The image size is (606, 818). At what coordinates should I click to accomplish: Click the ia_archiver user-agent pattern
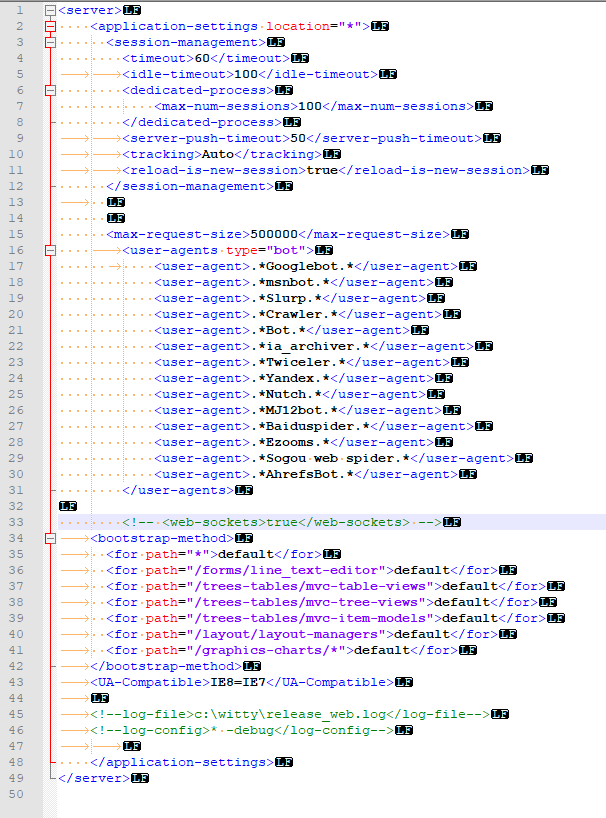310,346
